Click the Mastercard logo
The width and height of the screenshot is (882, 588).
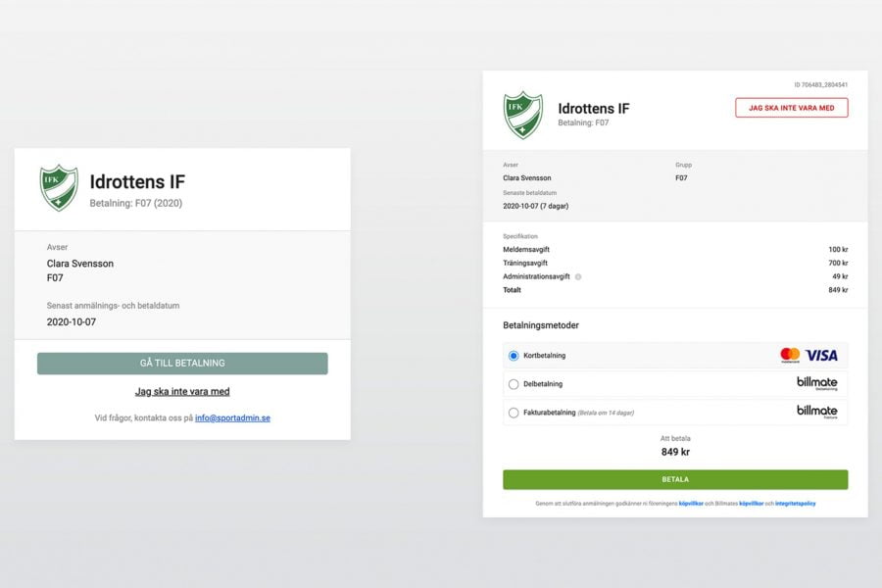point(790,355)
